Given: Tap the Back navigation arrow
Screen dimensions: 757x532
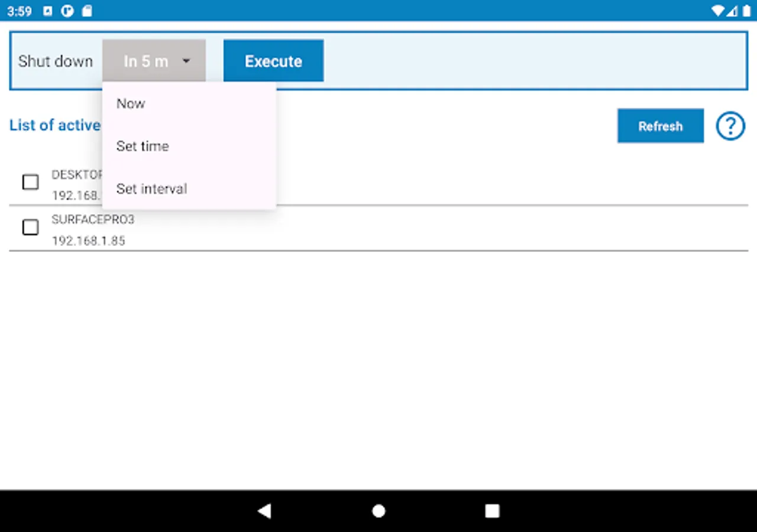Looking at the screenshot, I should pos(264,511).
